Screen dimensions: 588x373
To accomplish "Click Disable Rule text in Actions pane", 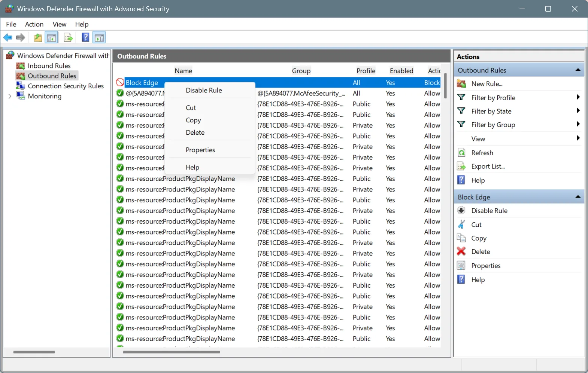I will (489, 211).
